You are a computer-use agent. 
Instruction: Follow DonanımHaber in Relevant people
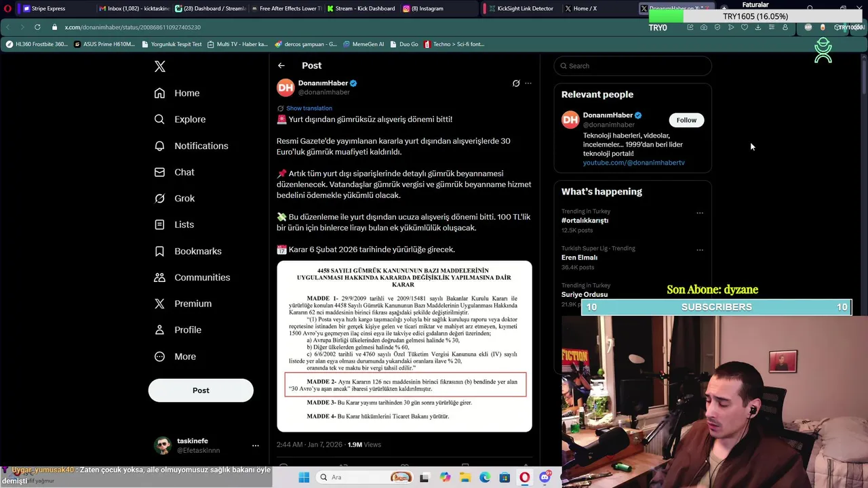(x=686, y=120)
